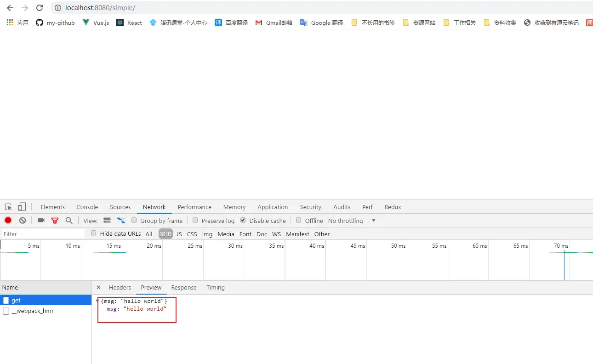The height and width of the screenshot is (364, 593).
Task: Switch to the Audits tab
Action: coord(342,207)
